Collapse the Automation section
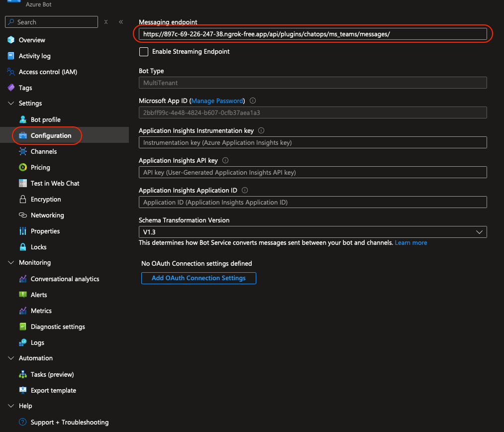 click(x=11, y=358)
